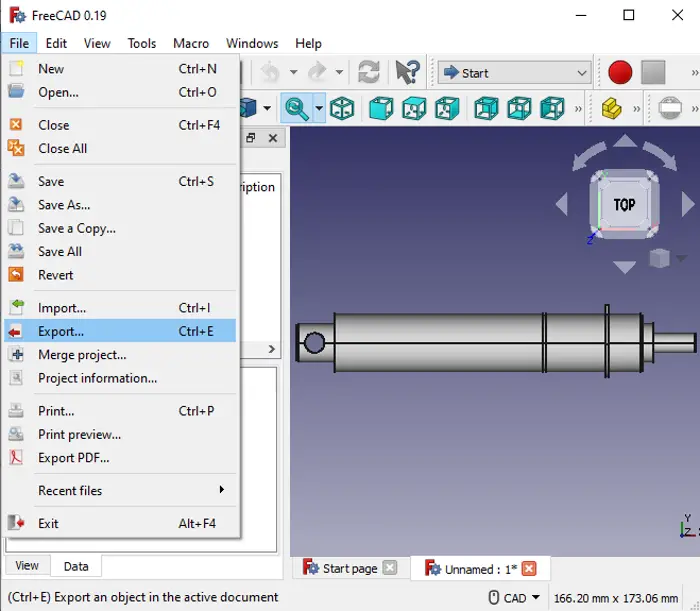
Task: Set top view using cube icon
Action: [x=414, y=108]
